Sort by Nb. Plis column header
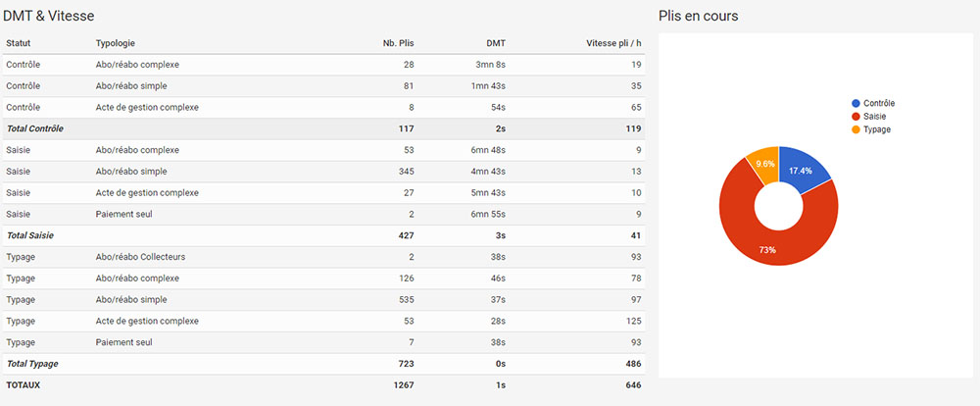Image resolution: width=980 pixels, height=406 pixels. [x=398, y=43]
